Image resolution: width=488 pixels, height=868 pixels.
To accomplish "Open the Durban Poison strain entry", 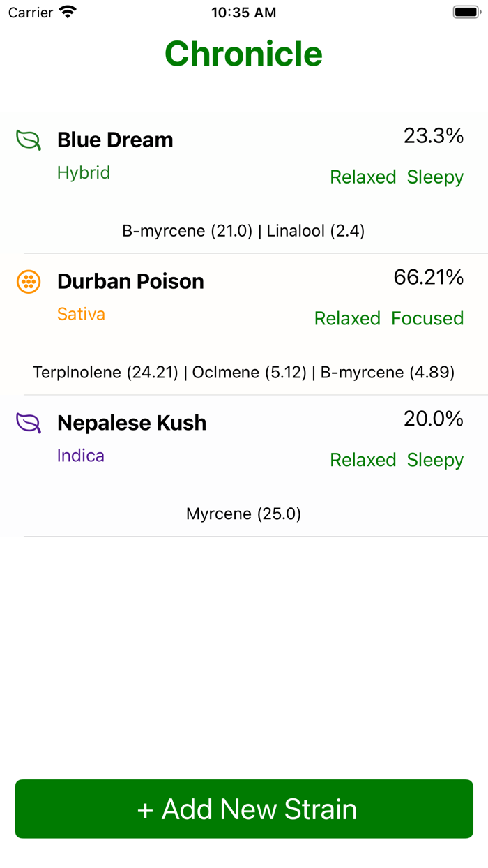I will coord(130,282).
